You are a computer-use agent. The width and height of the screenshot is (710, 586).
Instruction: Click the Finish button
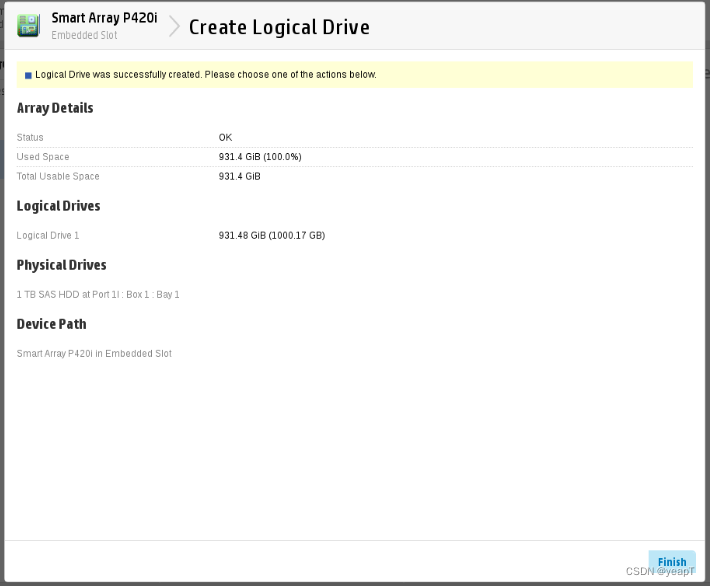coord(672,562)
